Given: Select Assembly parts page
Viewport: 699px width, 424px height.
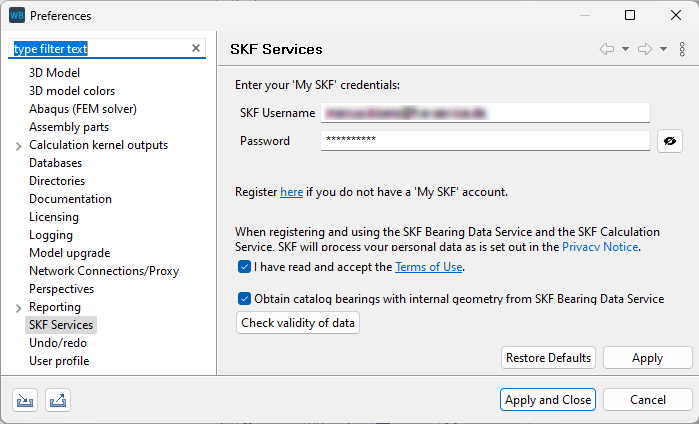Looking at the screenshot, I should [x=69, y=127].
